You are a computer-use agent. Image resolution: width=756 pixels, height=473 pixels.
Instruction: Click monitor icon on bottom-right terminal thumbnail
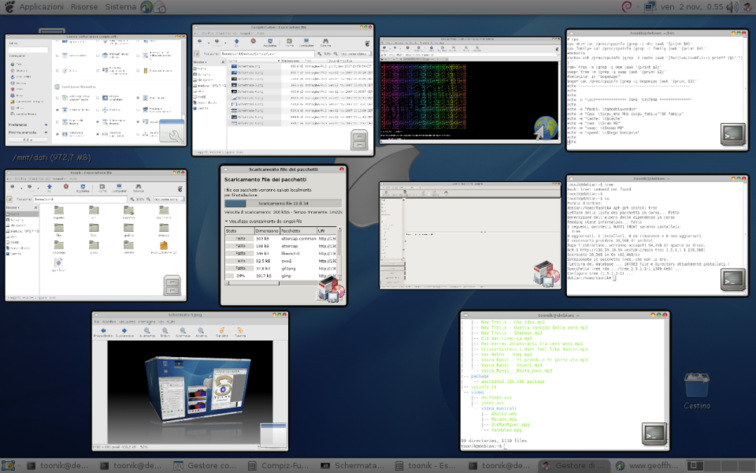tap(652, 432)
